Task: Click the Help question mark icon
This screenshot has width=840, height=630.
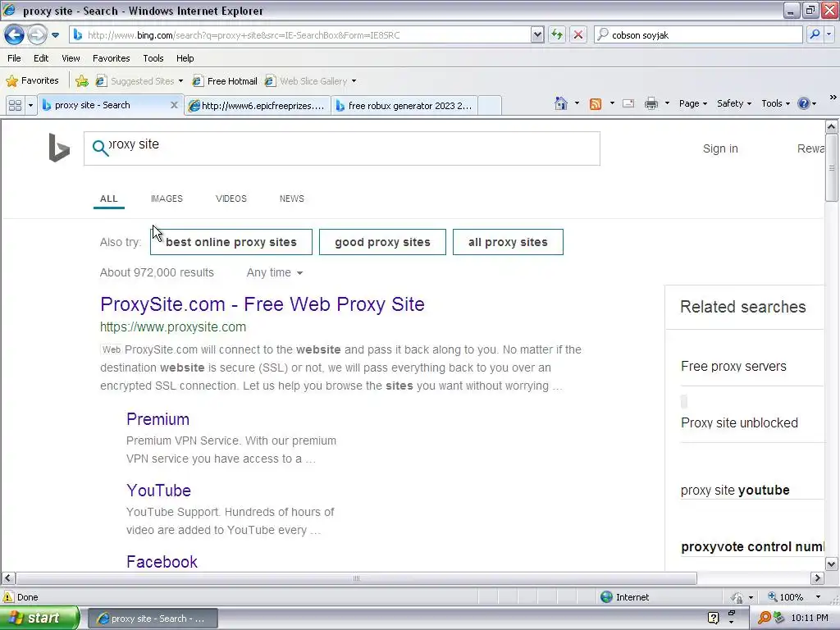Action: [804, 103]
